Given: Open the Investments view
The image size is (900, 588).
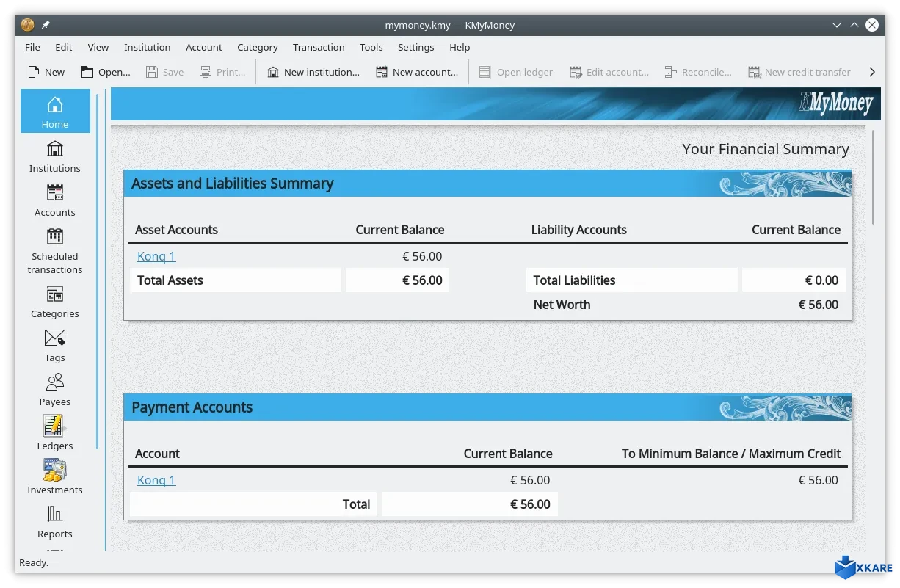Looking at the screenshot, I should [55, 478].
